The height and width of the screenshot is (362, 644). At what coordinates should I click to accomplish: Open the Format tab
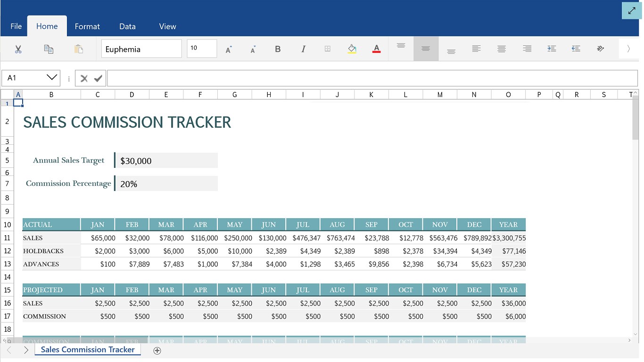click(87, 26)
